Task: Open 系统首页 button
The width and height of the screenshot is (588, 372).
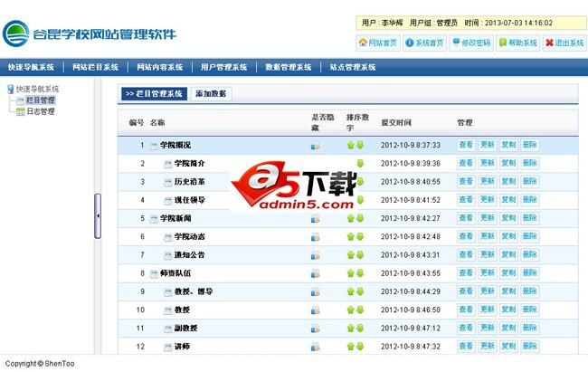Action: [424, 43]
